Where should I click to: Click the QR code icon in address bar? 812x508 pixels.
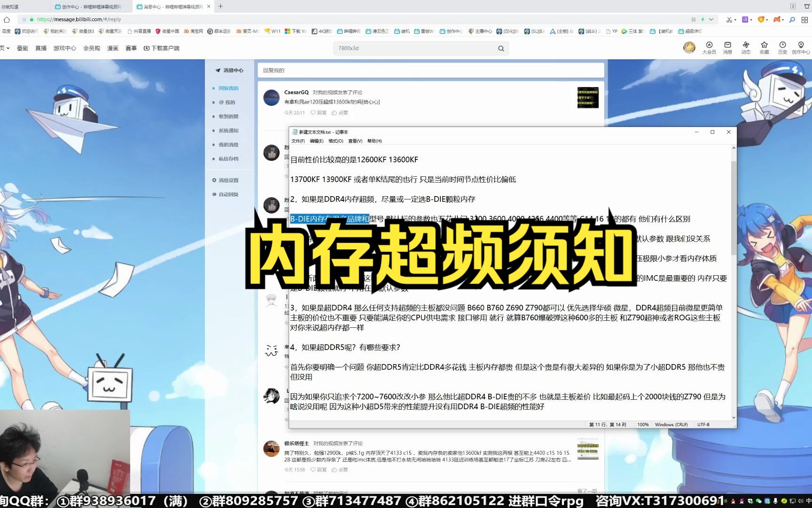click(694, 19)
